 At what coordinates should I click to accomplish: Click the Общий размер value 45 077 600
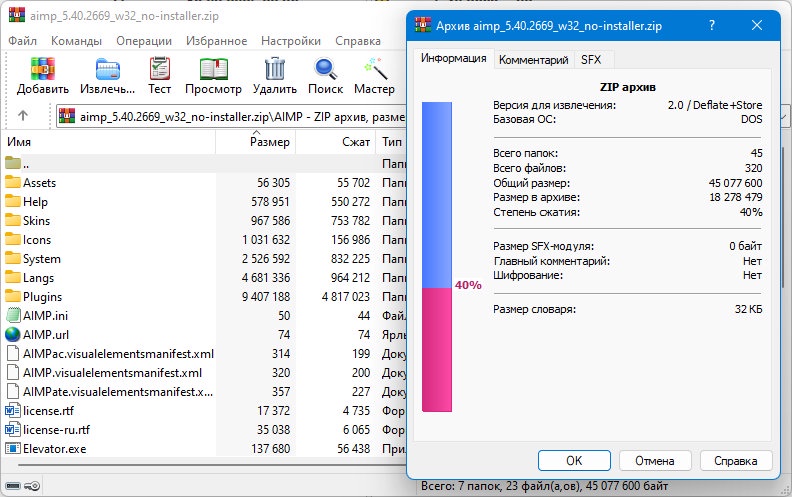[x=735, y=183]
